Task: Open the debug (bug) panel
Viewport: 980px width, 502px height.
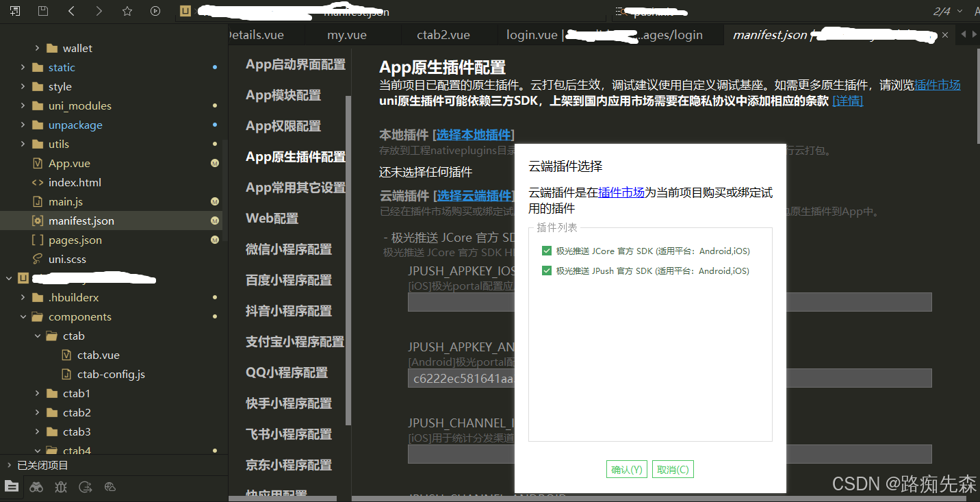Action: point(60,487)
